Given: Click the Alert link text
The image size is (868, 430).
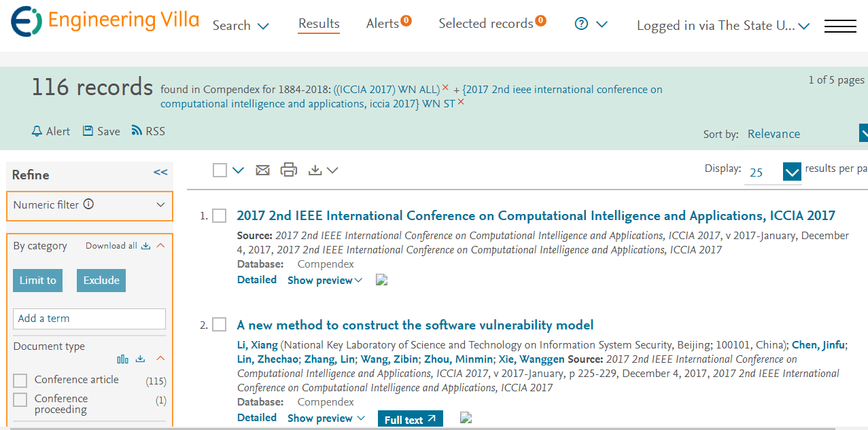Looking at the screenshot, I should [x=58, y=131].
